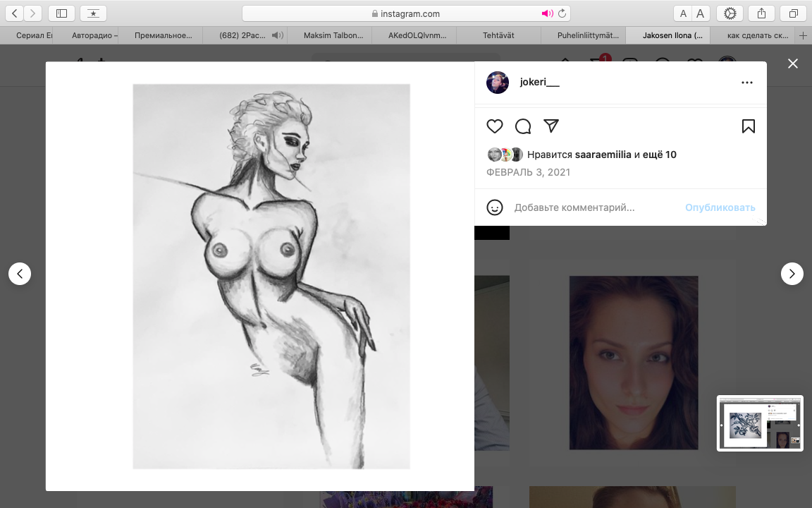The width and height of the screenshot is (812, 508).
Task: Like the post with heart icon
Action: tap(495, 126)
